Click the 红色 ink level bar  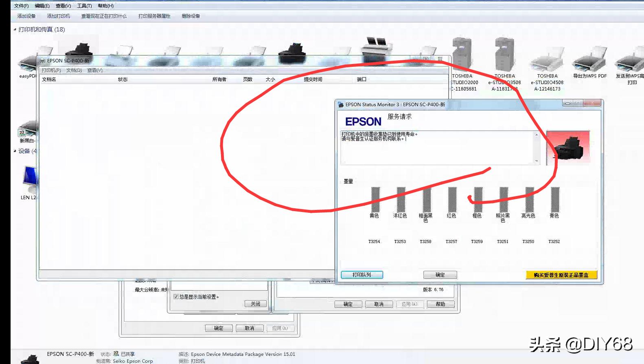(452, 200)
